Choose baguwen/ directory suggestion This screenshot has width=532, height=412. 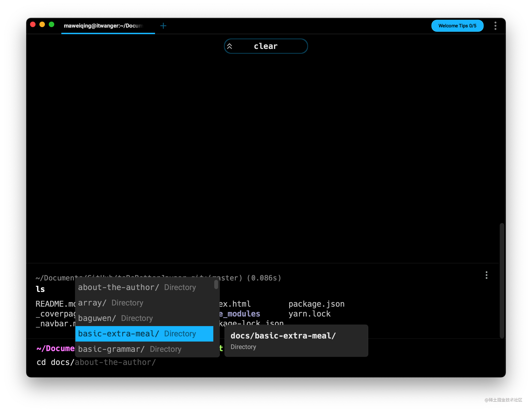click(x=144, y=318)
